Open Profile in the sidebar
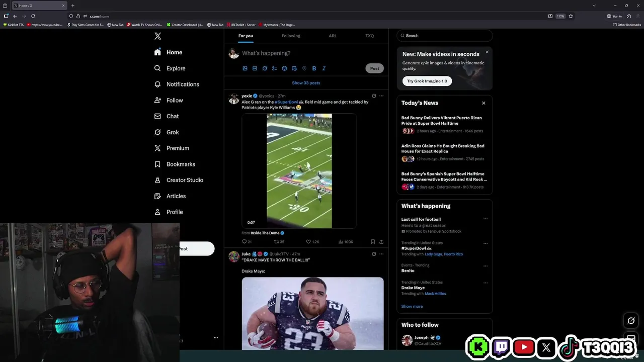 (169, 212)
